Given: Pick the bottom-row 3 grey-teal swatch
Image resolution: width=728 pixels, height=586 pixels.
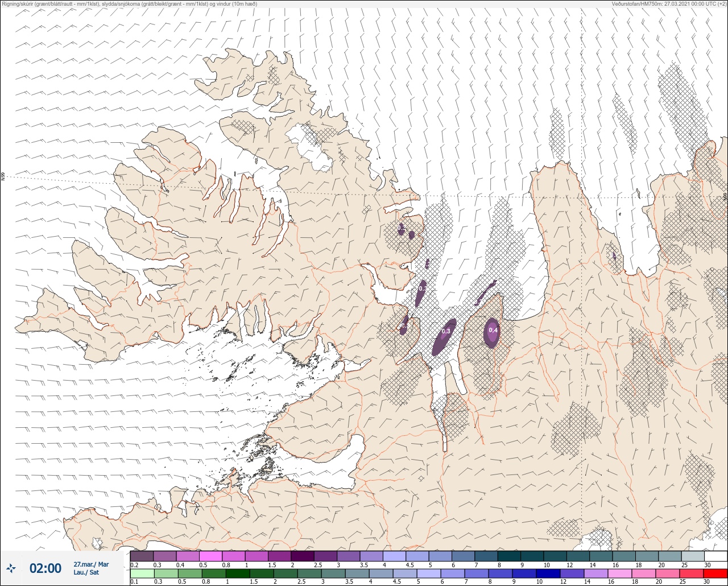Looking at the screenshot, I should [x=333, y=573].
